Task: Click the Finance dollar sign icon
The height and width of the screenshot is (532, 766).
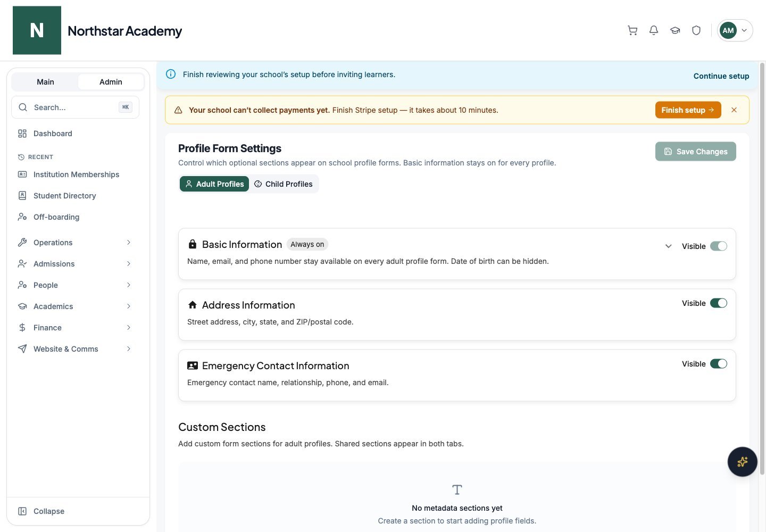Action: 22,328
